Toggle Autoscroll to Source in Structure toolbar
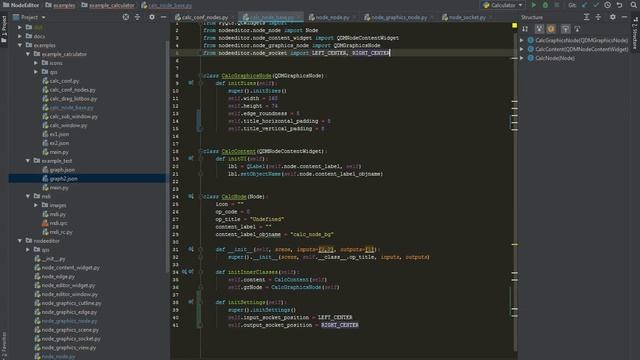Screen dimensions: 640x360 pos(565,29)
